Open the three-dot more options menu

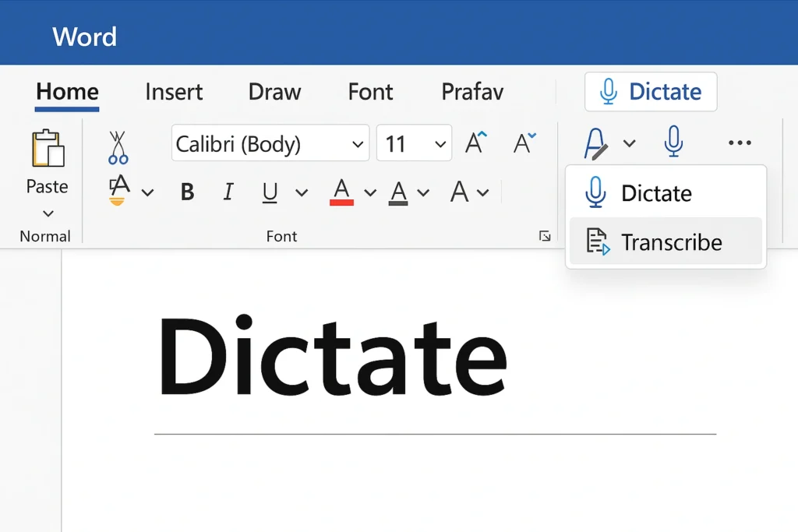[x=739, y=143]
